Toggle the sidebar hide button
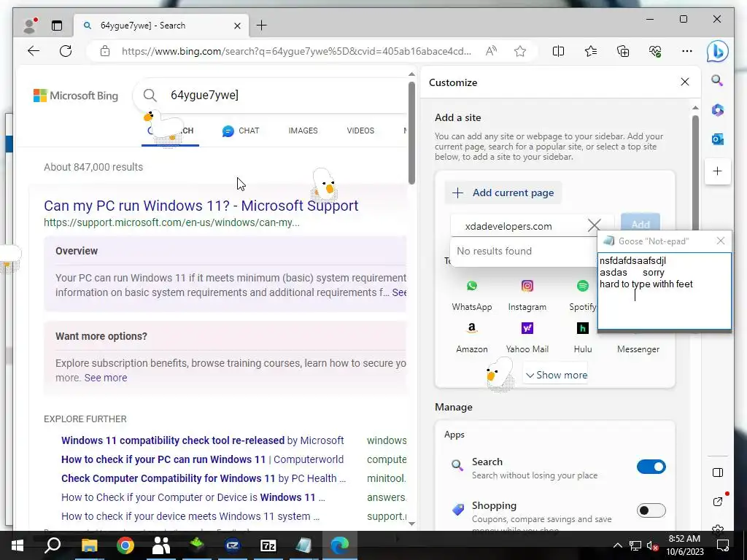 coord(718,472)
